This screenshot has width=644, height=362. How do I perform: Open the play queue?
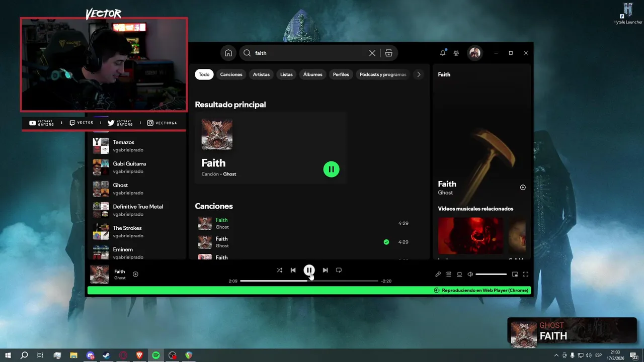click(x=449, y=274)
